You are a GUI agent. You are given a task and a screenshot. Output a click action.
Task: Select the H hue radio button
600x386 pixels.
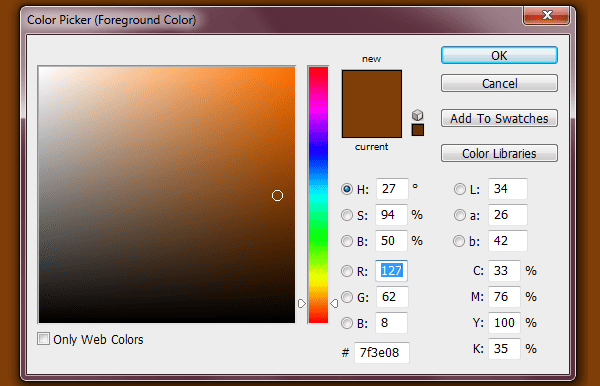pyautogui.click(x=347, y=189)
